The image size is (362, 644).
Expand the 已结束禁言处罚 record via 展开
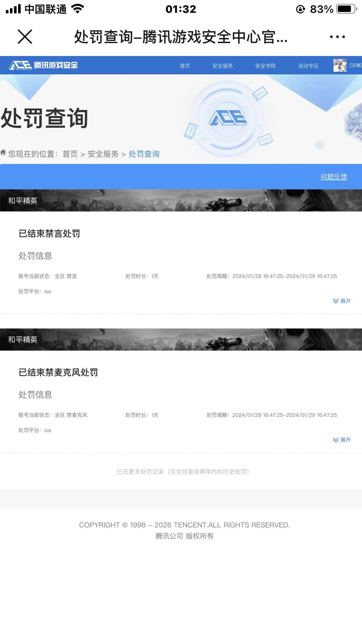tap(342, 301)
